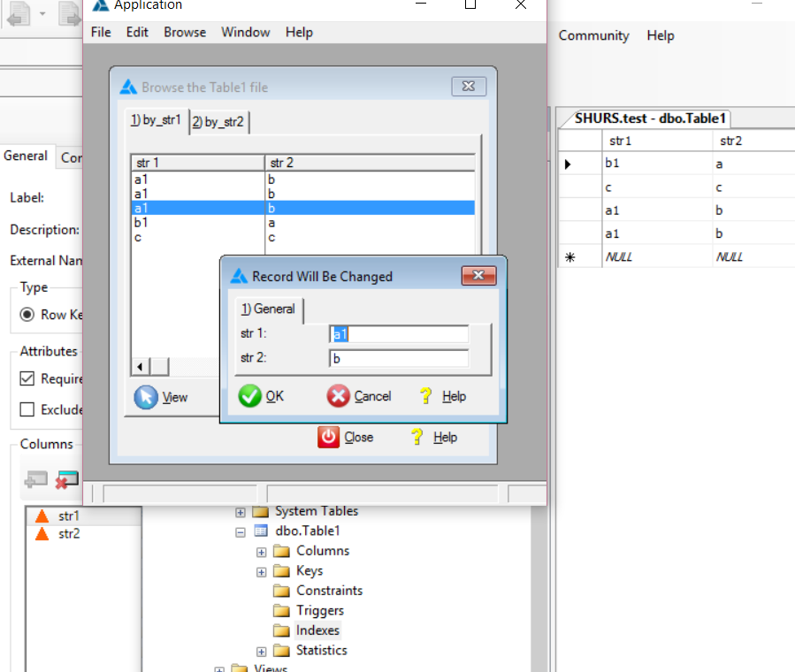The height and width of the screenshot is (672, 795).
Task: Click the horizontal scrollbar left arrow in browse list
Action: point(140,366)
